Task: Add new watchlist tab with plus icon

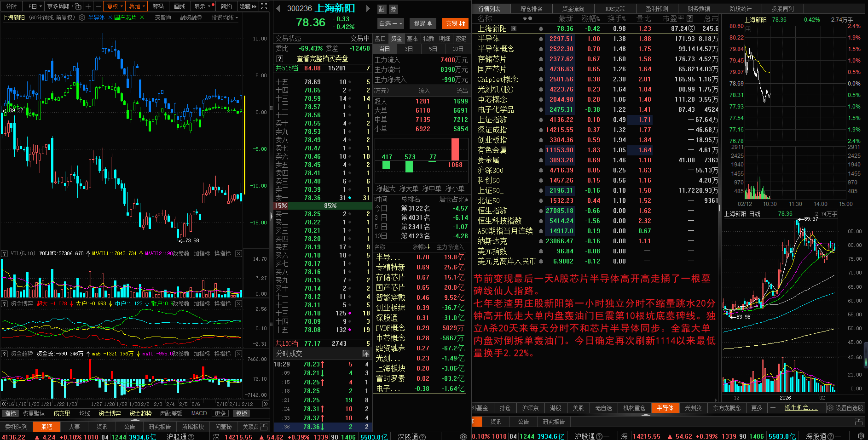Action: (773, 408)
